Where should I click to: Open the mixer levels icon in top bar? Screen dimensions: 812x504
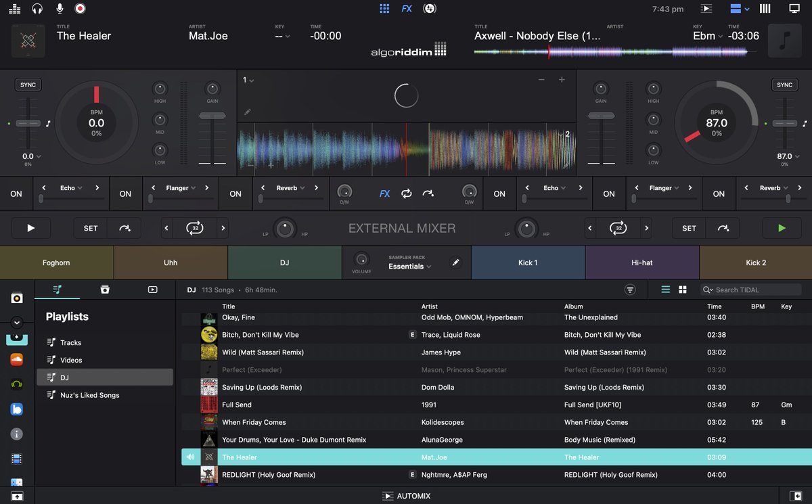click(x=15, y=9)
